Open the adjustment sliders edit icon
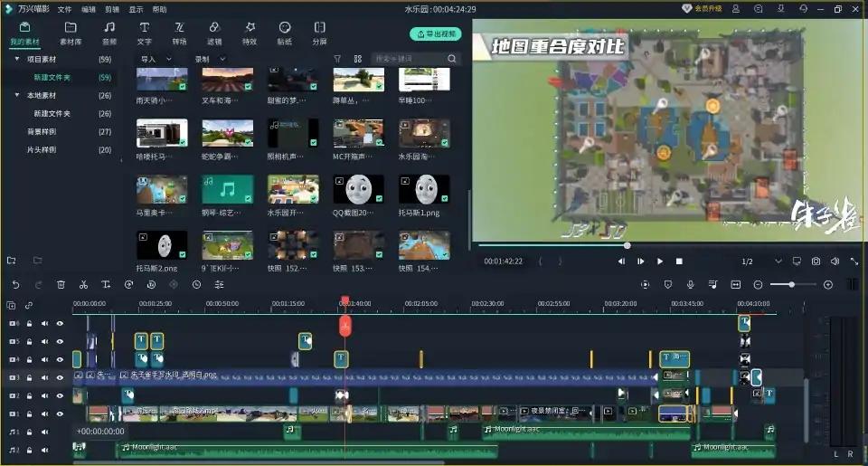868x466 pixels. (x=219, y=284)
